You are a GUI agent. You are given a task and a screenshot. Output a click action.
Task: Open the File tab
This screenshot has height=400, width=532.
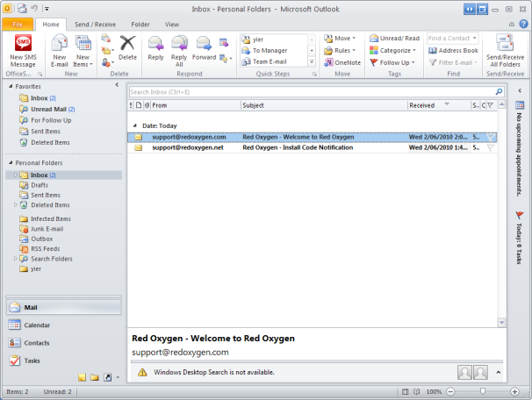pos(18,24)
